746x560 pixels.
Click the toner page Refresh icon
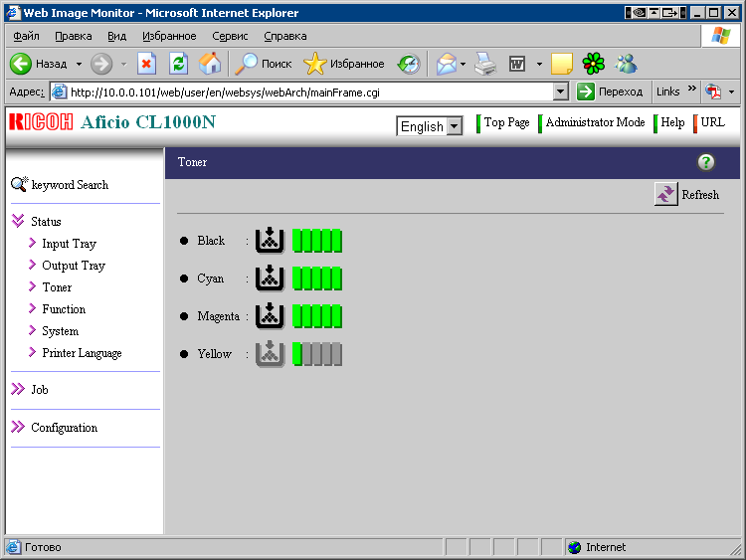coord(665,194)
